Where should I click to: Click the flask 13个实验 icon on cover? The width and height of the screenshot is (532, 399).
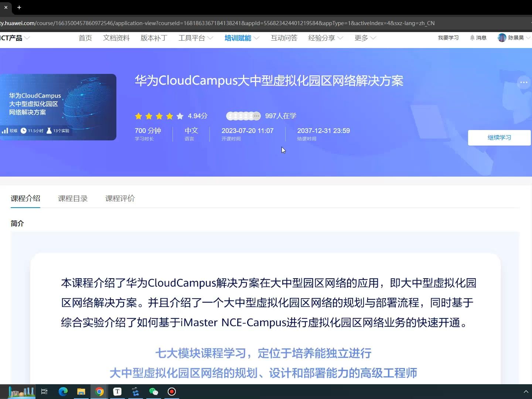point(49,130)
